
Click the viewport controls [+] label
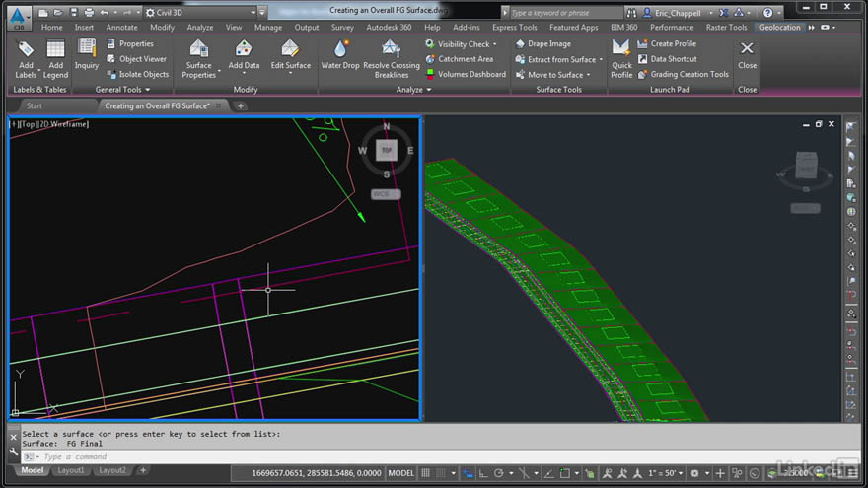(x=13, y=124)
